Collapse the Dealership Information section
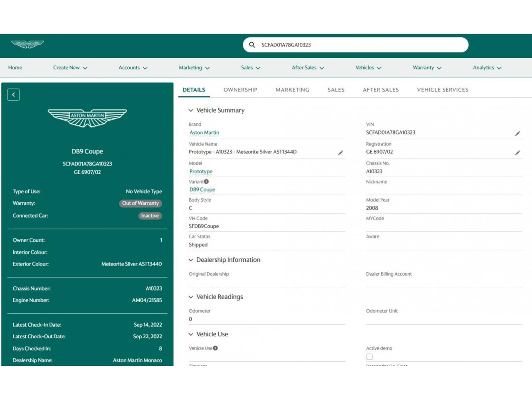The height and width of the screenshot is (399, 532). (x=191, y=260)
